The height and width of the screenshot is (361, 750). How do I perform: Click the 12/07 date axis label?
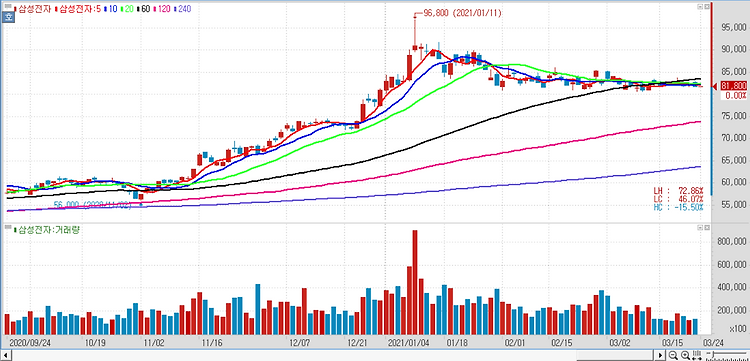click(300, 343)
